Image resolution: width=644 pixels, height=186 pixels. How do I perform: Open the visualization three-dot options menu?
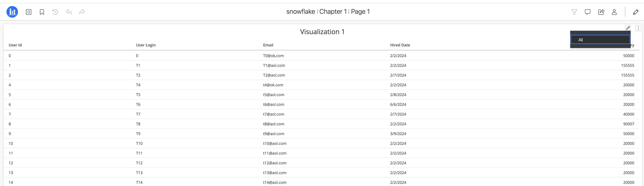[638, 28]
